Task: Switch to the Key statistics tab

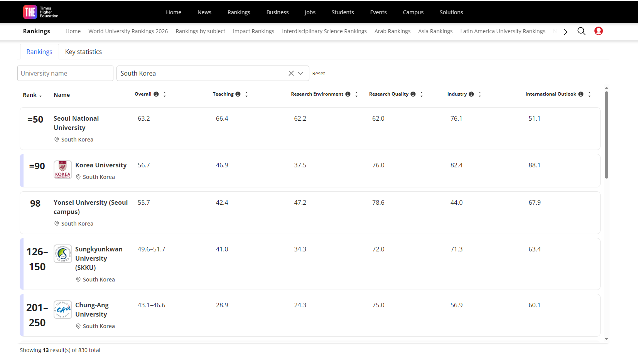Action: pos(83,52)
